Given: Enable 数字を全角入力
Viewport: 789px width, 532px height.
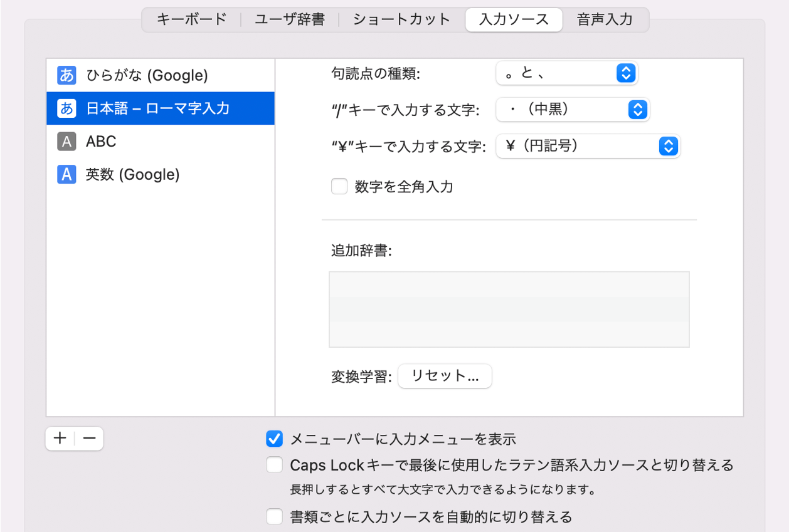Looking at the screenshot, I should [339, 186].
